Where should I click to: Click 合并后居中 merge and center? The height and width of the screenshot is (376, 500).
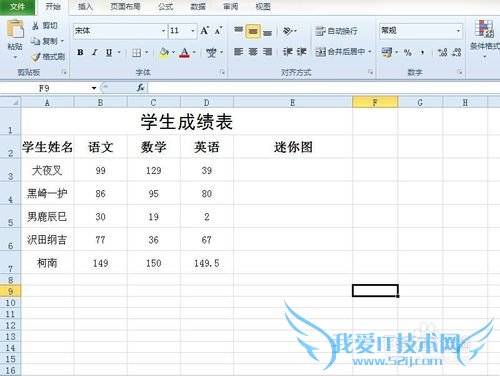tap(340, 52)
